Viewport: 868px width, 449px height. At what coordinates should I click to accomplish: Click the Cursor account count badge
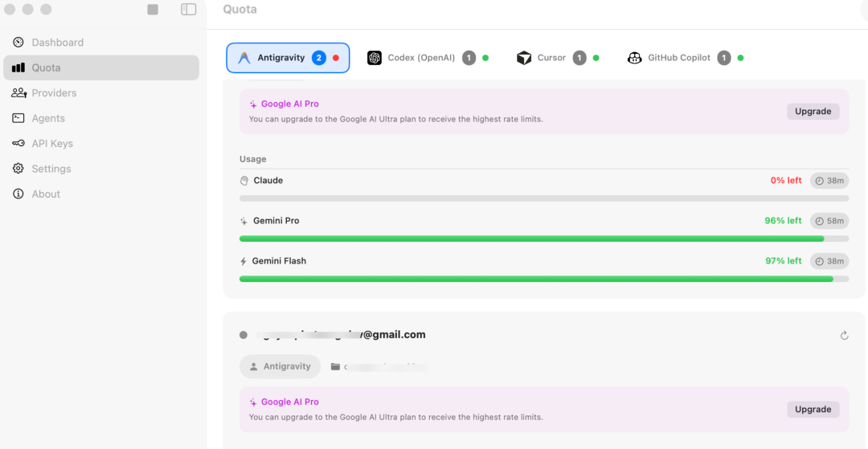click(579, 58)
